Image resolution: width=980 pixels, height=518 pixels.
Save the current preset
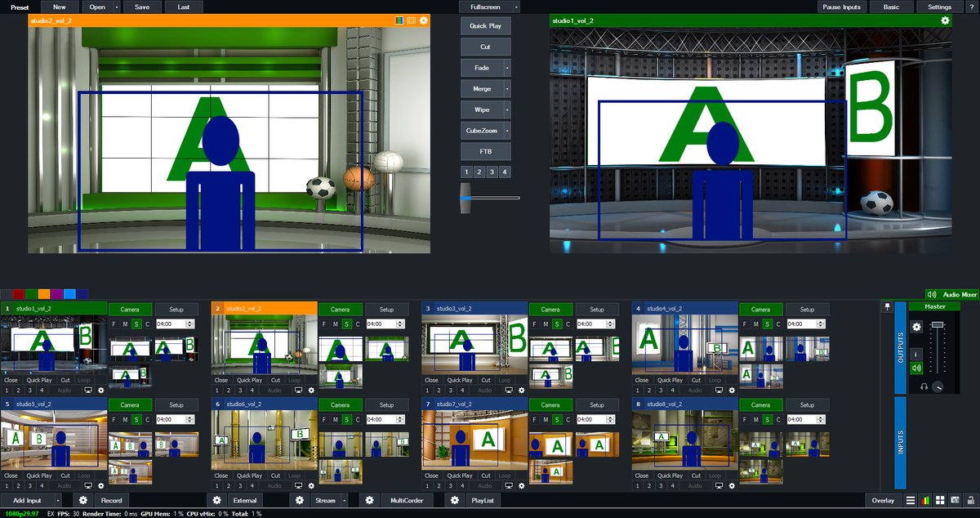coord(142,7)
